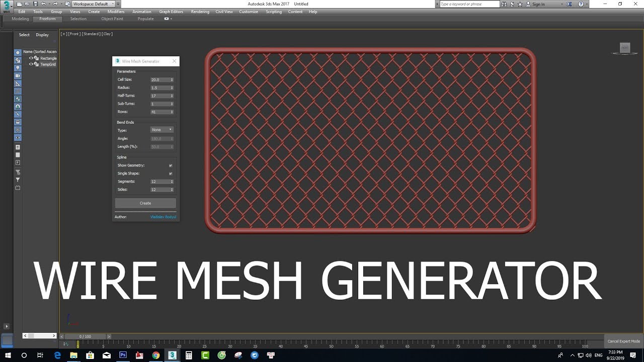Toggle Display Geometry filter in scene explorer

pyautogui.click(x=18, y=52)
